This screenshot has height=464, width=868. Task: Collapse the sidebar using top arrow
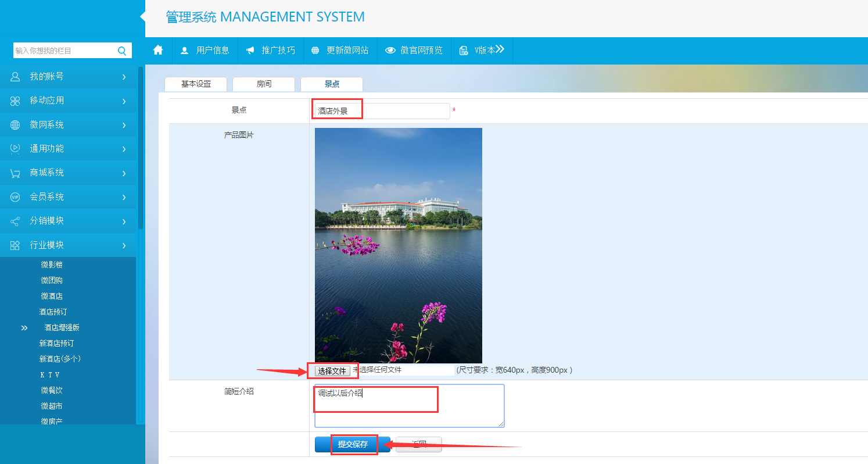(x=142, y=16)
